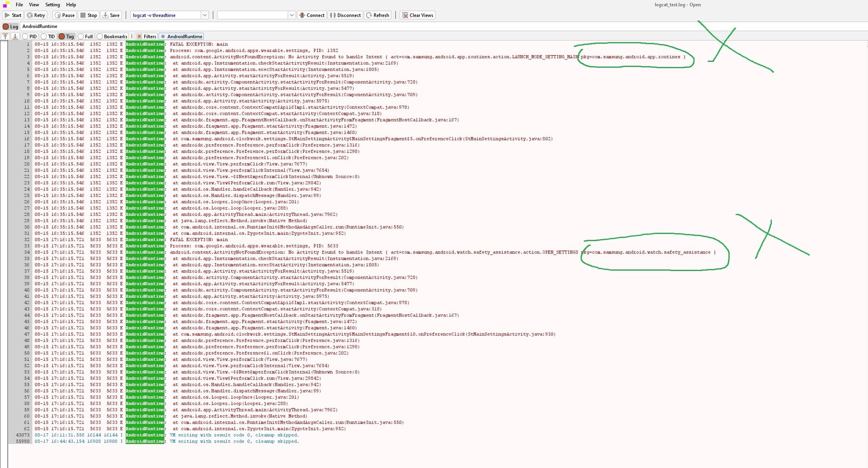This screenshot has height=468, width=868.
Task: Disconnect from the device
Action: [345, 15]
